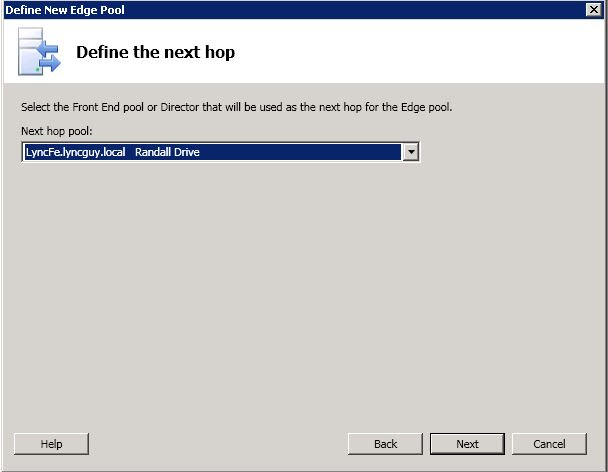Click Next to continue the wizard
The image size is (608, 472).
[467, 444]
